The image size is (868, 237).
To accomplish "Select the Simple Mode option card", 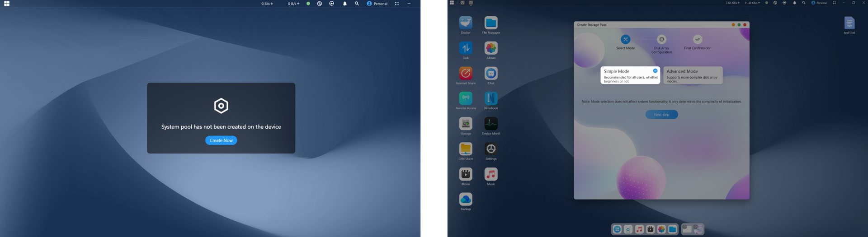I will coord(630,75).
